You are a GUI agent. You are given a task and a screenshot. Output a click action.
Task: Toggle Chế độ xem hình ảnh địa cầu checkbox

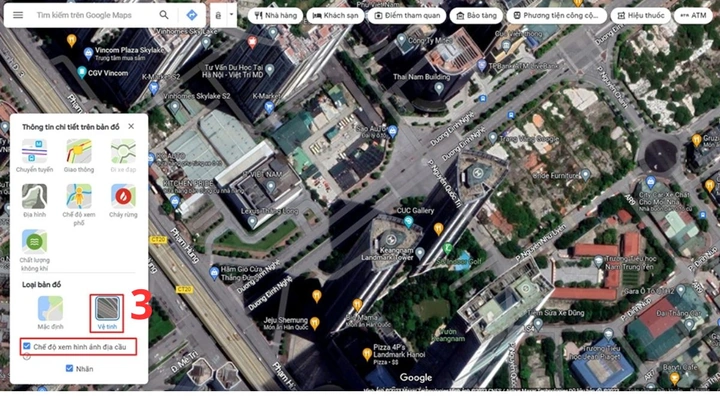tap(27, 346)
